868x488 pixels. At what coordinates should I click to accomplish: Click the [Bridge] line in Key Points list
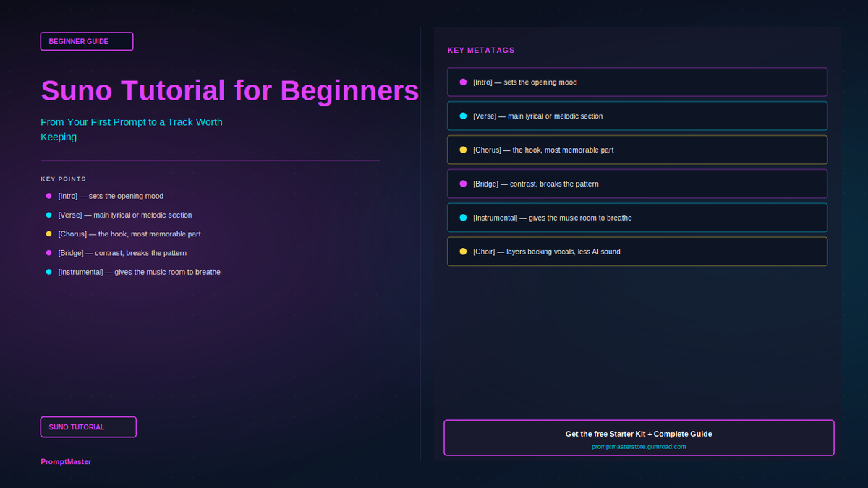pyautogui.click(x=122, y=253)
